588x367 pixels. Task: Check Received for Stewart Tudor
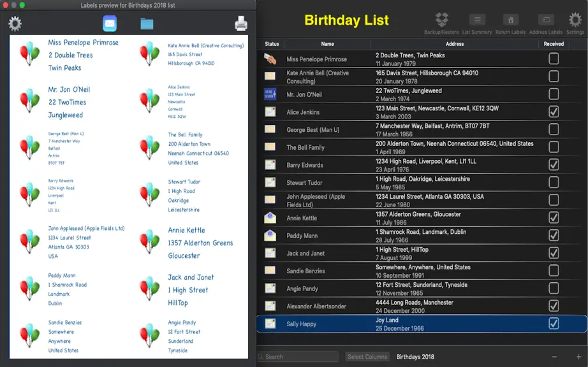point(554,182)
